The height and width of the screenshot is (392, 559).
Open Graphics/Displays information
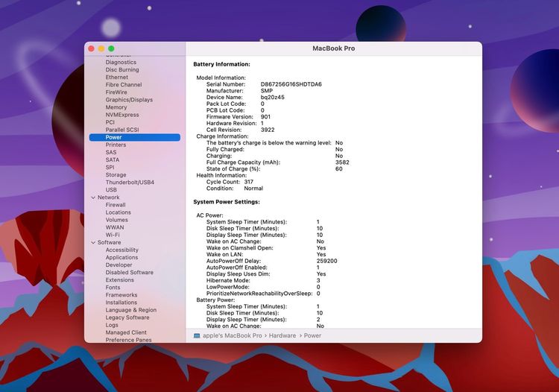click(x=129, y=100)
